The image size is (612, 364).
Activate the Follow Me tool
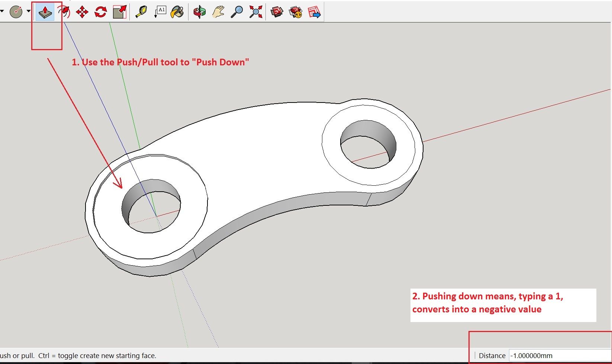(x=63, y=12)
